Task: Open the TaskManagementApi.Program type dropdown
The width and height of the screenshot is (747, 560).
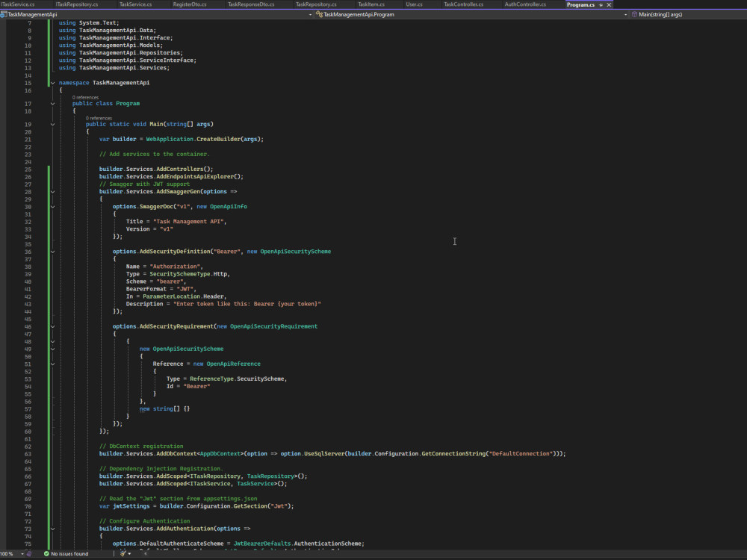Action: pos(625,15)
